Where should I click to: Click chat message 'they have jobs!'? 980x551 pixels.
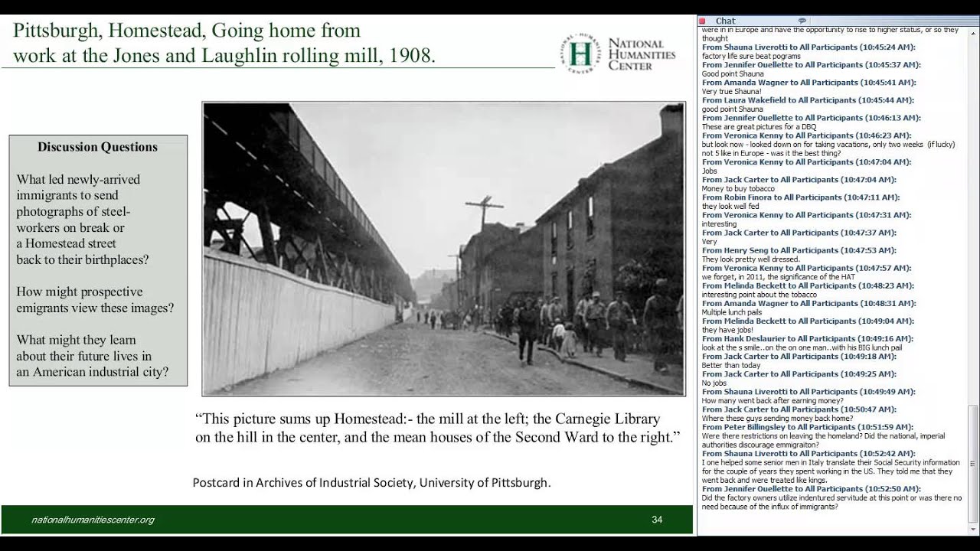pyautogui.click(x=727, y=329)
